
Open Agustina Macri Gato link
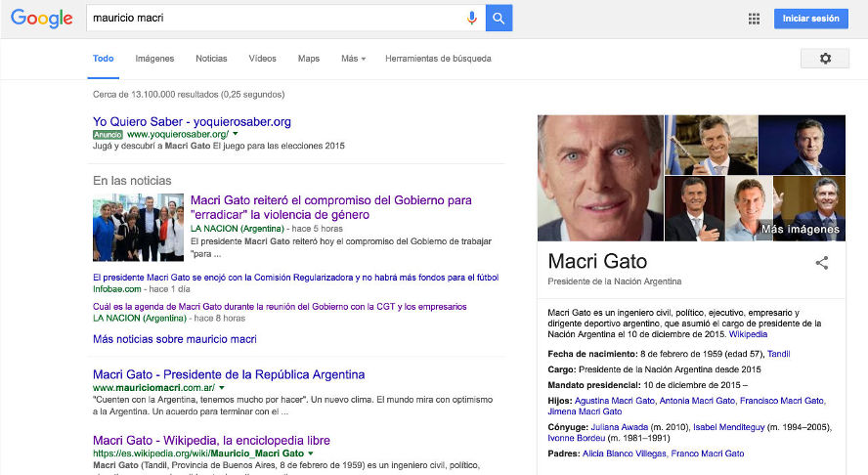(615, 401)
